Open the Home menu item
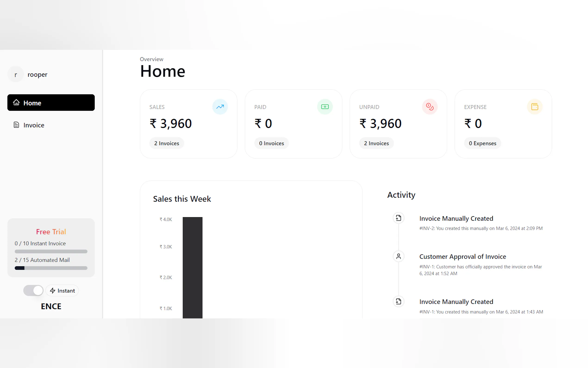 (51, 103)
